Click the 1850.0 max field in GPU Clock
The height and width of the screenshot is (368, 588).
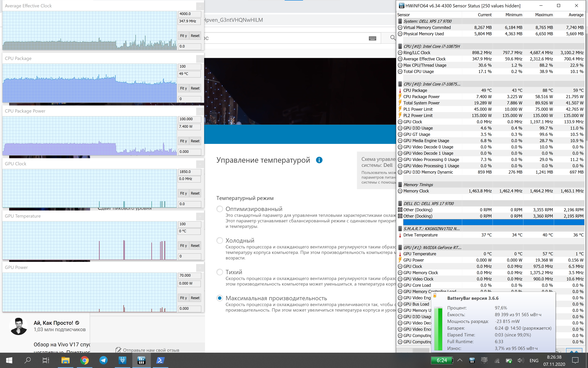point(190,172)
